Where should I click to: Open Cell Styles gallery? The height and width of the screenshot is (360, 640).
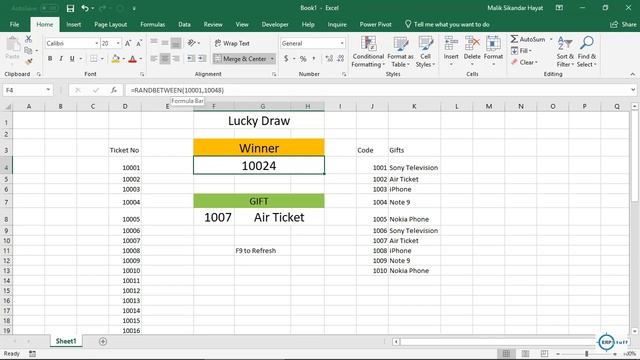425,51
